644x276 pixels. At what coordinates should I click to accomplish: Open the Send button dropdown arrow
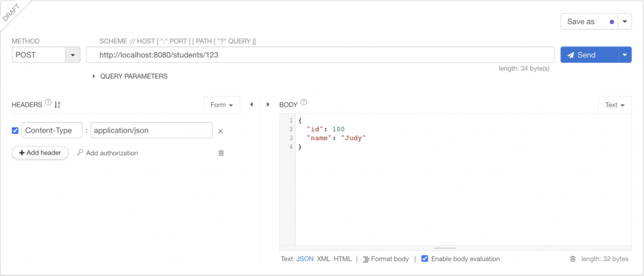tap(625, 55)
